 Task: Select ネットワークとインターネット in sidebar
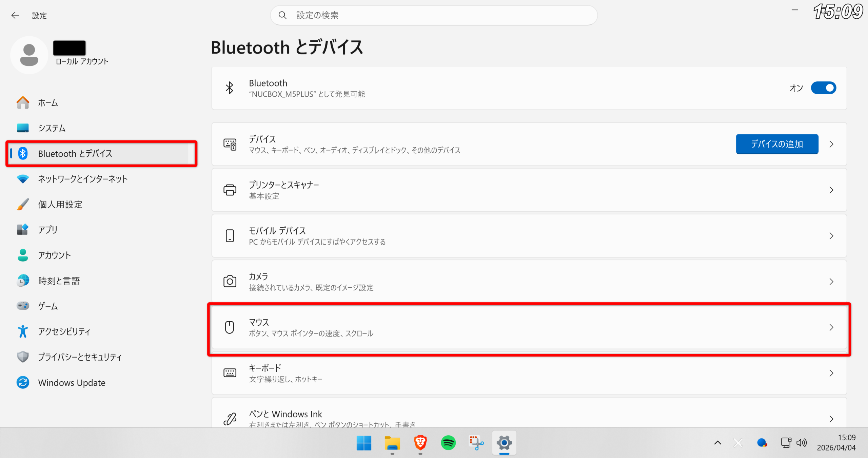pos(83,179)
